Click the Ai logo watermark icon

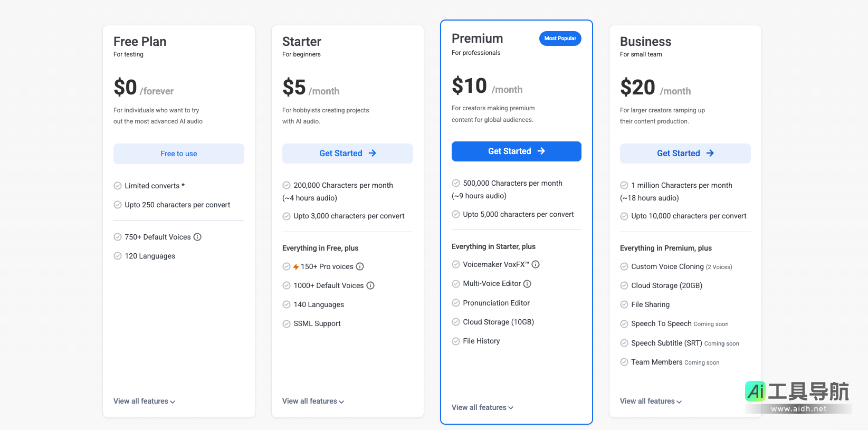(x=755, y=391)
